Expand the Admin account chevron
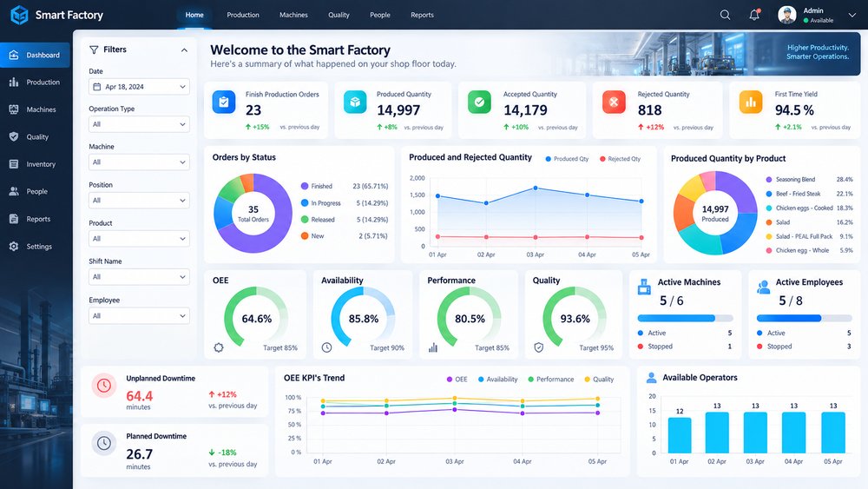The width and height of the screenshot is (868, 489). (x=852, y=16)
